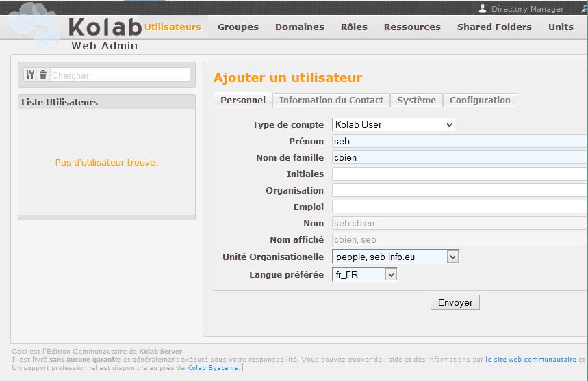The image size is (588, 381).
Task: Open the Groupes menu
Action: [238, 27]
